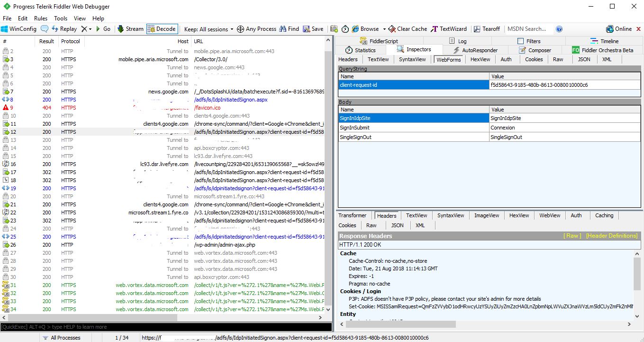Image resolution: width=644 pixels, height=342 pixels.
Task: Launch browser with the Browse button
Action: 365,29
